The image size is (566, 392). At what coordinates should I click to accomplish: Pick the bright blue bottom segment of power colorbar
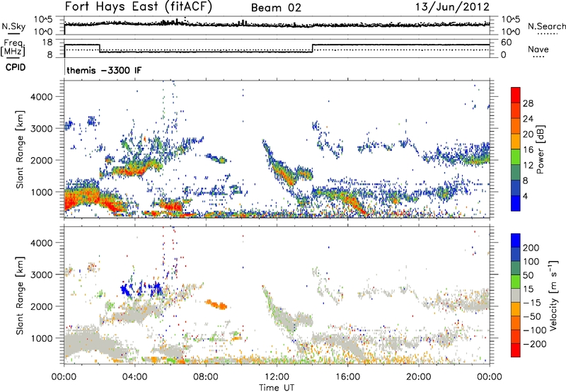[x=516, y=203]
